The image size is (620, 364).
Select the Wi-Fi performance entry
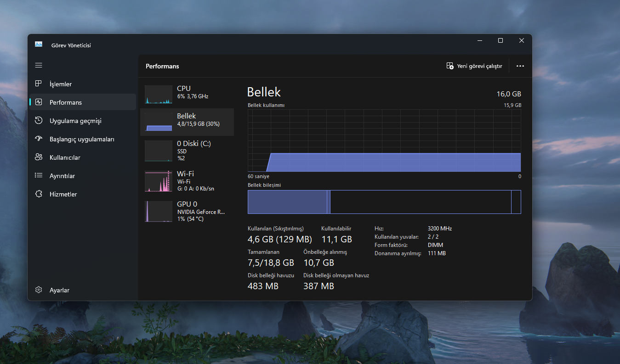[187, 181]
